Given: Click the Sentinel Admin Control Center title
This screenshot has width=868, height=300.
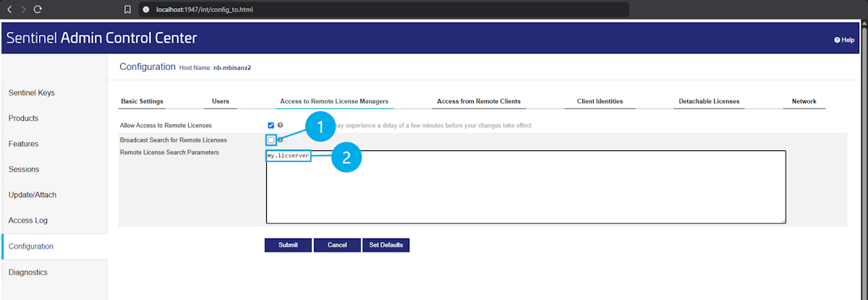Looking at the screenshot, I should [x=101, y=38].
